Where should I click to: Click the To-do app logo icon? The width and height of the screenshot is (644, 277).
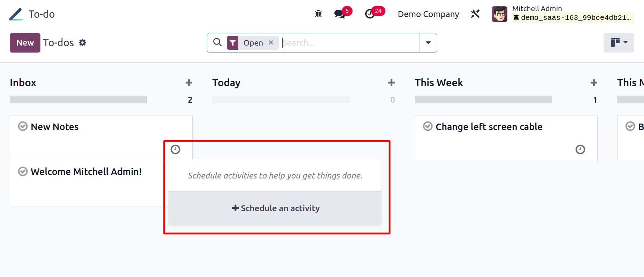[x=16, y=14]
